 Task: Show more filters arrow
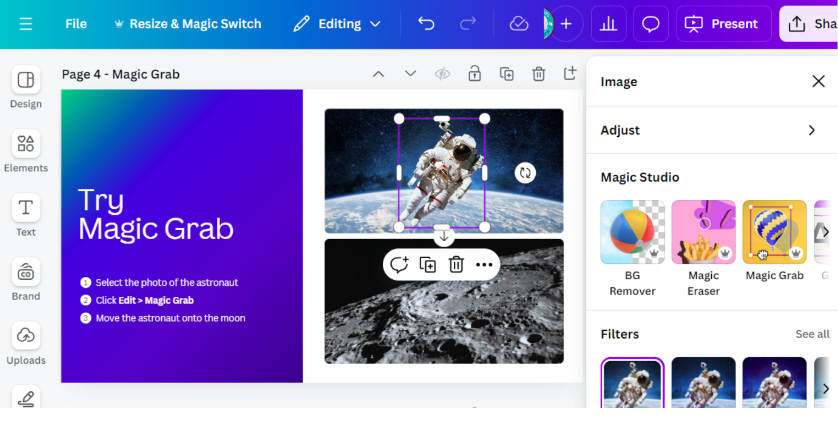826,388
